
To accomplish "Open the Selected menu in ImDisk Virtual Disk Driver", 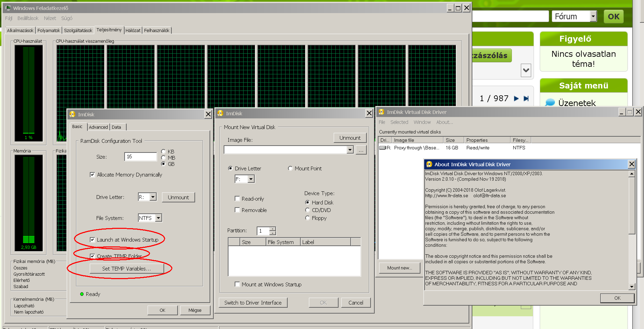I will pyautogui.click(x=399, y=122).
